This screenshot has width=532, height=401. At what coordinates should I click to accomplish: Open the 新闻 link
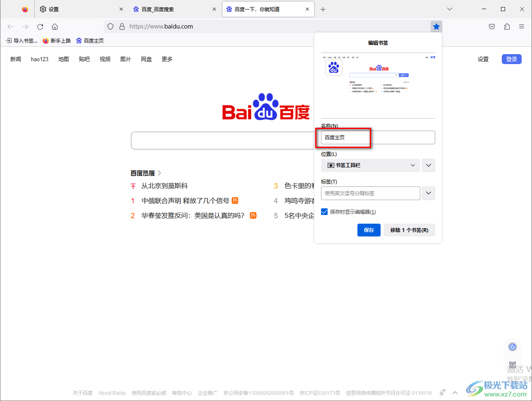pyautogui.click(x=16, y=59)
